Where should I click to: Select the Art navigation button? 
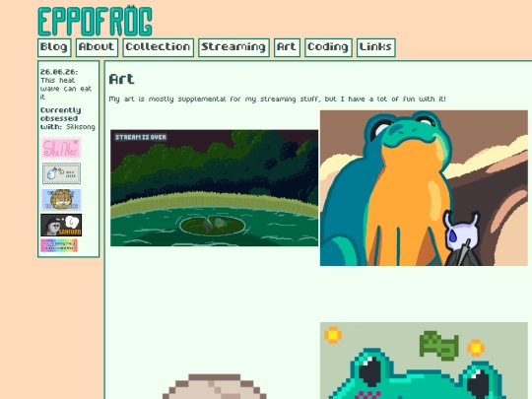287,47
